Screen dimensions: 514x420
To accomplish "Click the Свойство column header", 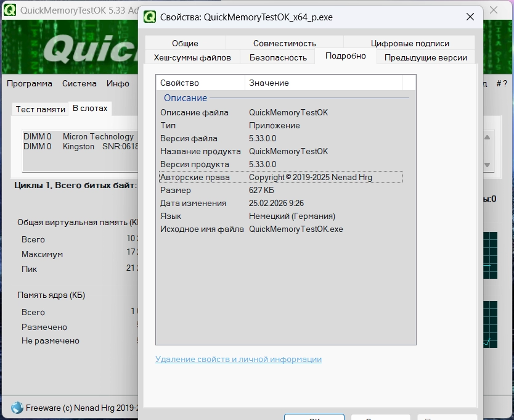I will [201, 83].
